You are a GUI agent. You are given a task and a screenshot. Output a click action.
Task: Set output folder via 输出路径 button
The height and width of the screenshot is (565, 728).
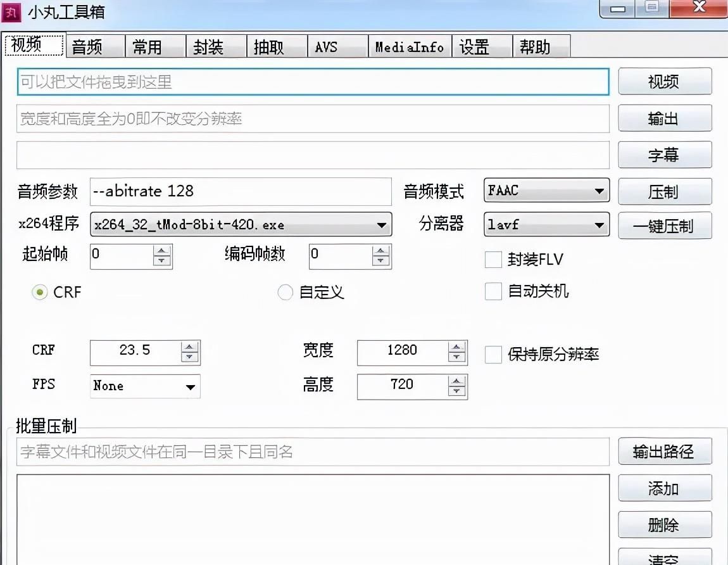(665, 452)
